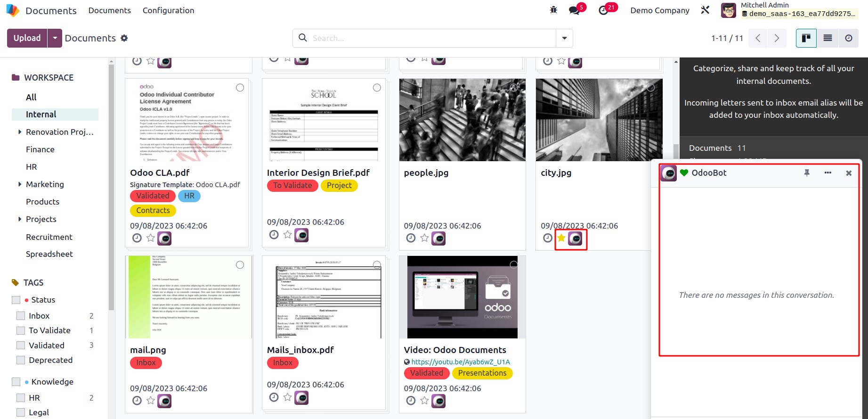Viewport: 868px width, 419px height.
Task: Schedule activity on Odoo CLA.pdf
Action: (137, 238)
